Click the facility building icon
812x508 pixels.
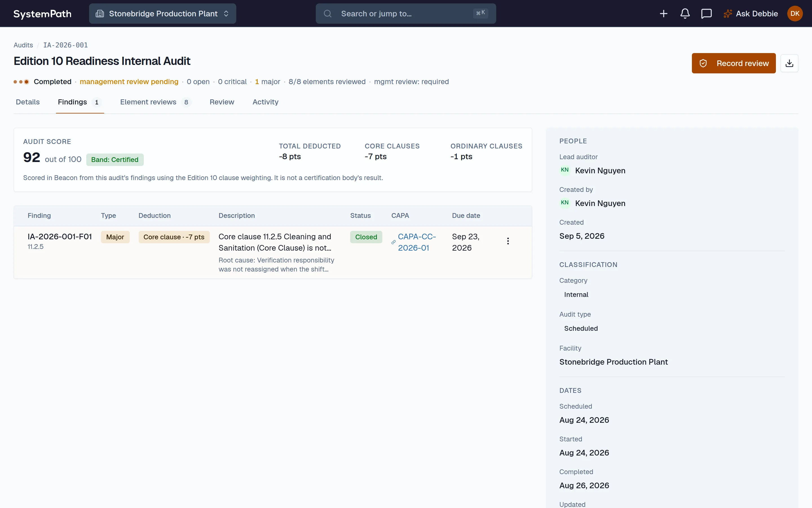click(100, 14)
